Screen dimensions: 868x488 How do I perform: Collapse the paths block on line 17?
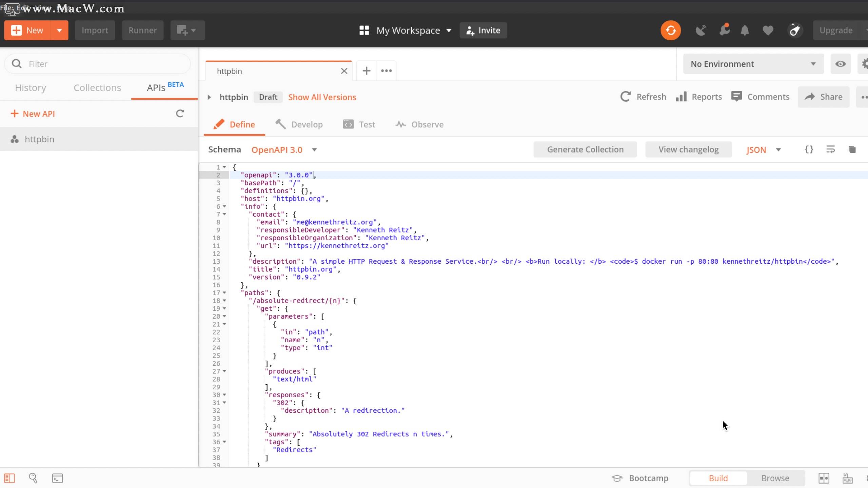224,293
